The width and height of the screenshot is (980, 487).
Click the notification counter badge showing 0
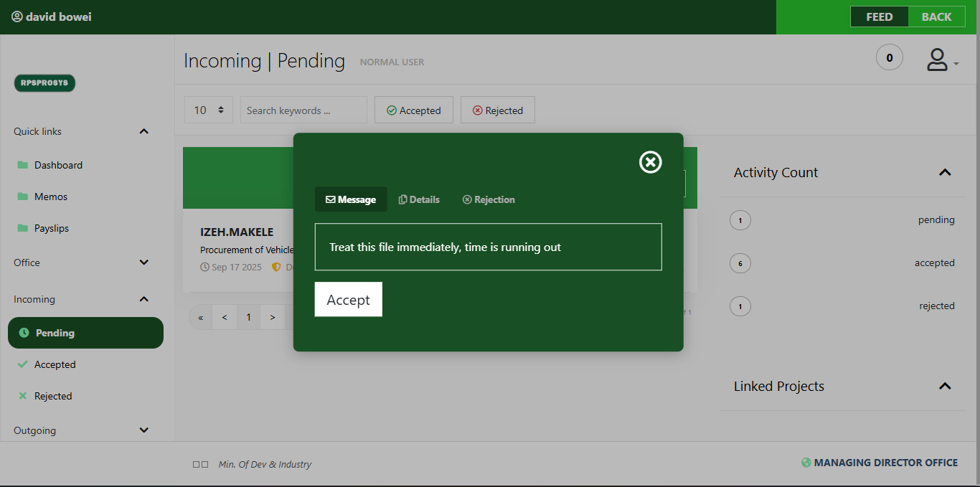point(890,57)
